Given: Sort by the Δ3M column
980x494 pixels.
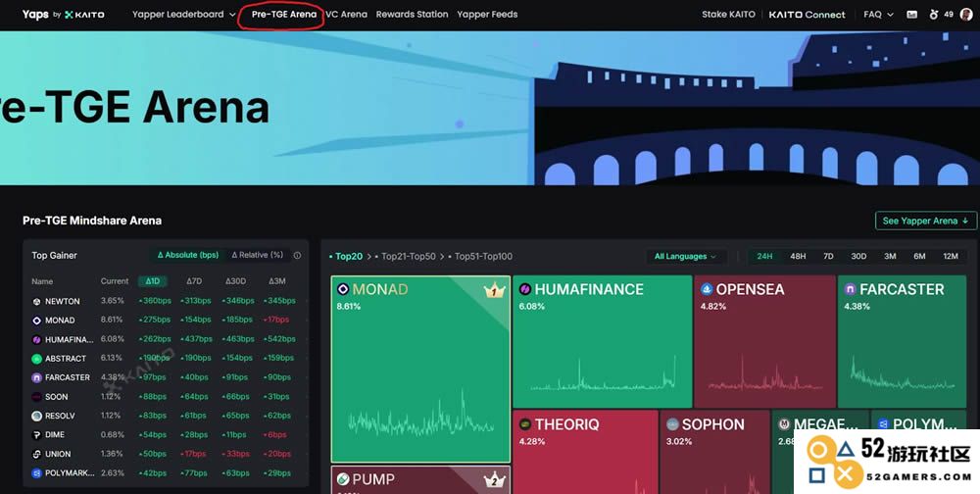Looking at the screenshot, I should 277,281.
